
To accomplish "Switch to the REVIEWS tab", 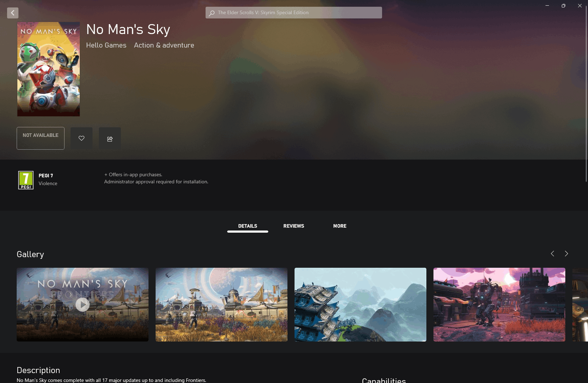I will coord(294,226).
